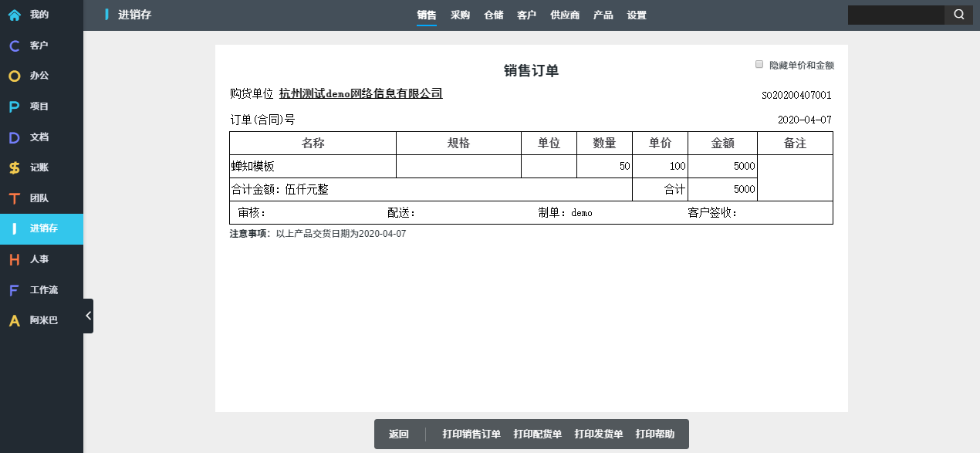Screen dimensions: 980x453
Task: Open the 阿米巴 sidebar icon
Action: pyautogui.click(x=15, y=320)
